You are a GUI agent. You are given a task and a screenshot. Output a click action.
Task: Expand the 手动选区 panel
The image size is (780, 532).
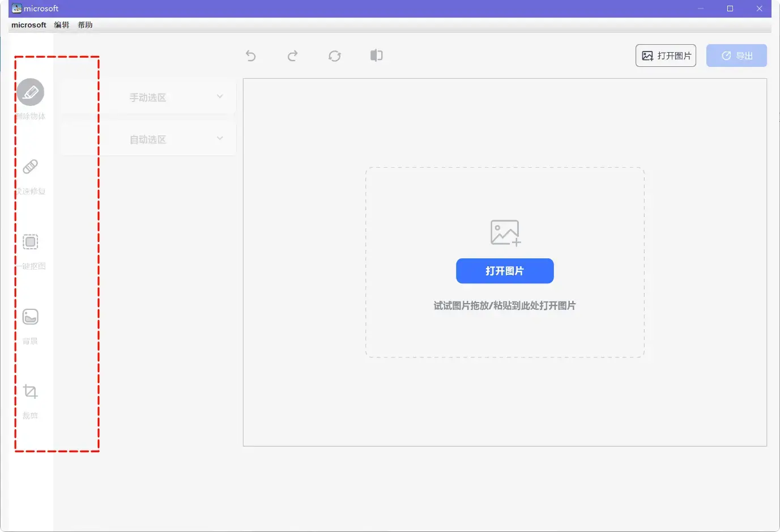(x=148, y=97)
